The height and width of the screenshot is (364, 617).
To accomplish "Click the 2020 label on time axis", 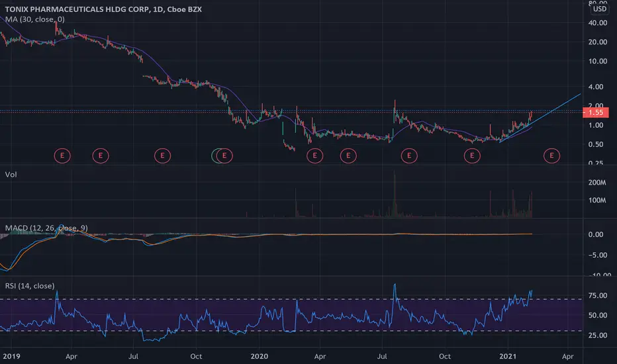I will point(260,356).
